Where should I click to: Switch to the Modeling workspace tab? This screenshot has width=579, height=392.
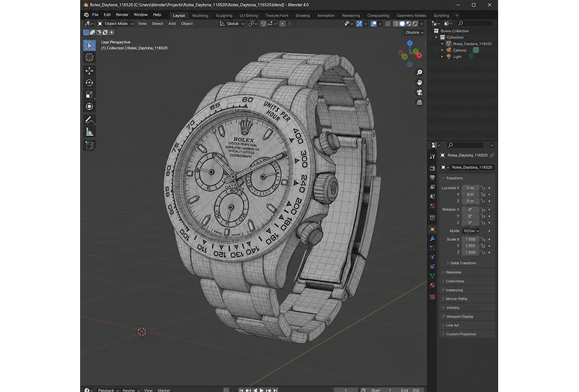coord(200,16)
